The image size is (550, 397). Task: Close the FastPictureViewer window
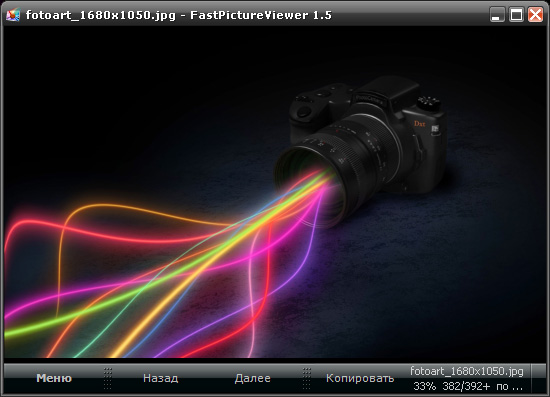click(535, 15)
